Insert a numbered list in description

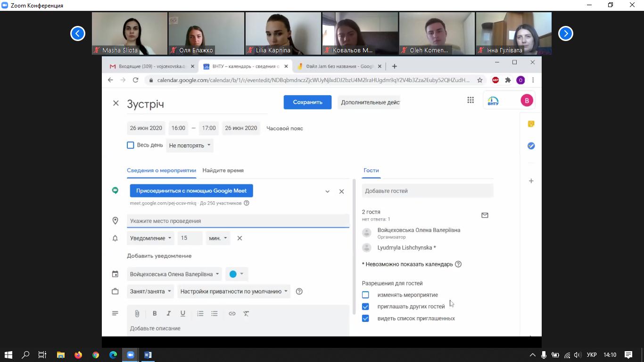pyautogui.click(x=200, y=313)
